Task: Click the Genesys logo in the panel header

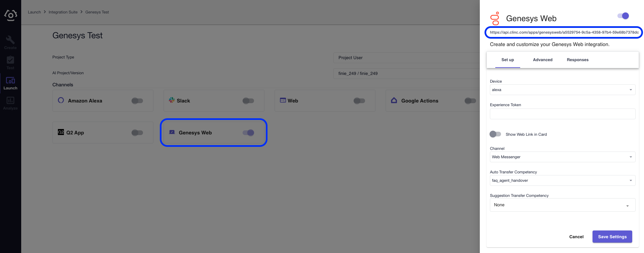Action: [x=495, y=18]
